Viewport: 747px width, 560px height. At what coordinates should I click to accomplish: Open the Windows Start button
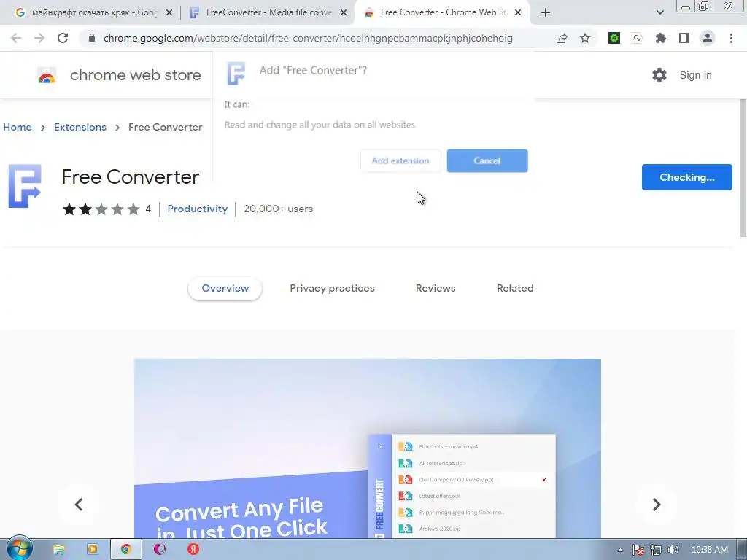point(19,549)
